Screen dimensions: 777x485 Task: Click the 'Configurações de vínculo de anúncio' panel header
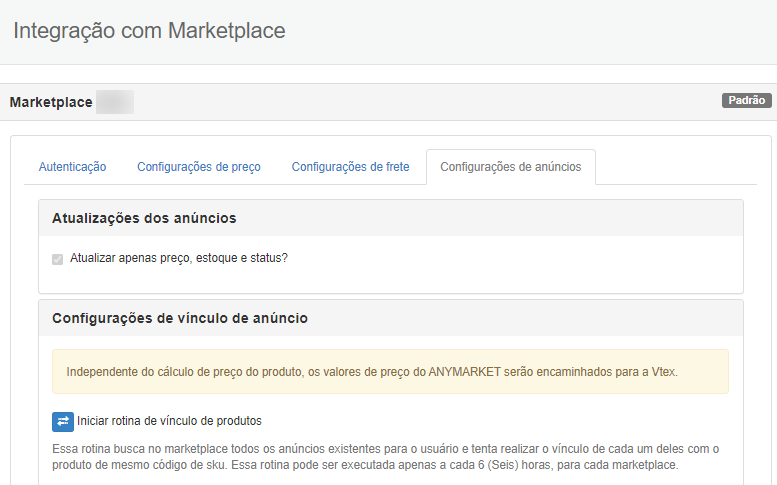point(180,318)
